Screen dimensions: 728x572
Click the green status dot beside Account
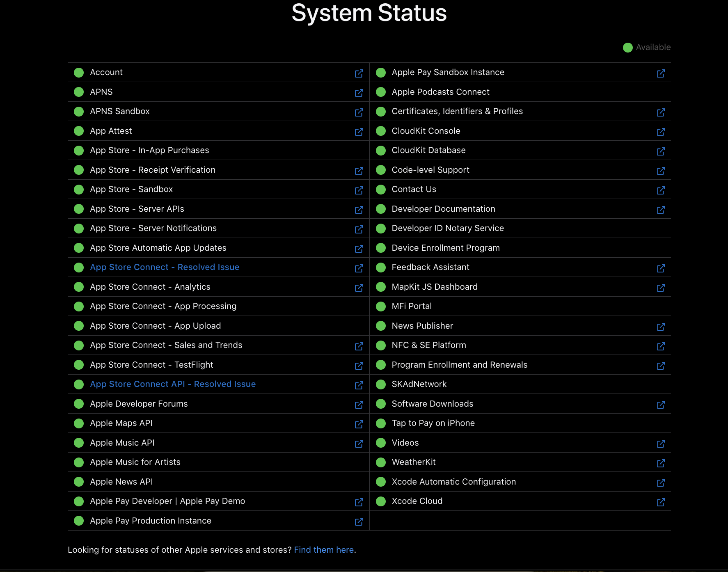point(79,73)
